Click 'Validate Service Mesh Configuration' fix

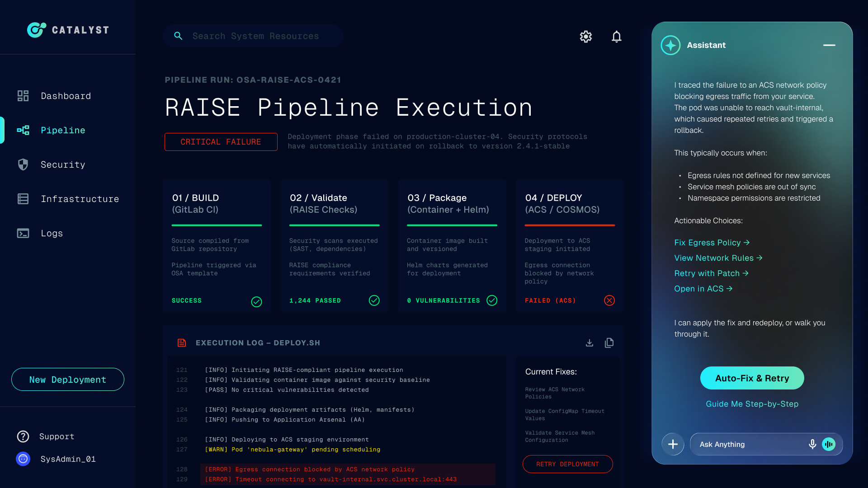[560, 436]
